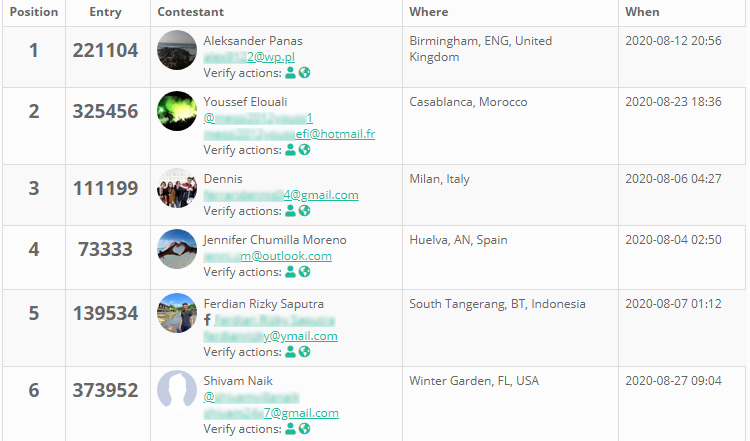Screen dimensions: 750x441
Task: Click globe verify icon in Dennis row
Action: [x=304, y=211]
